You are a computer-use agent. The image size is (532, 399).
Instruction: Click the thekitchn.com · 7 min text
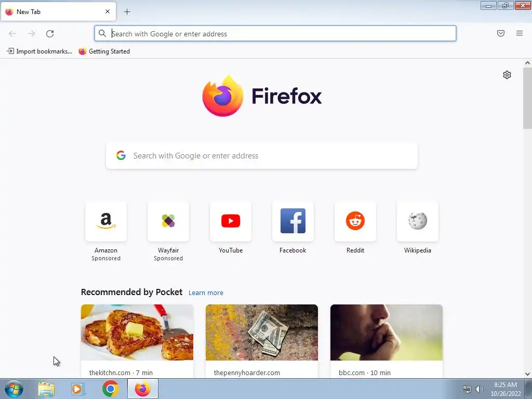121,373
